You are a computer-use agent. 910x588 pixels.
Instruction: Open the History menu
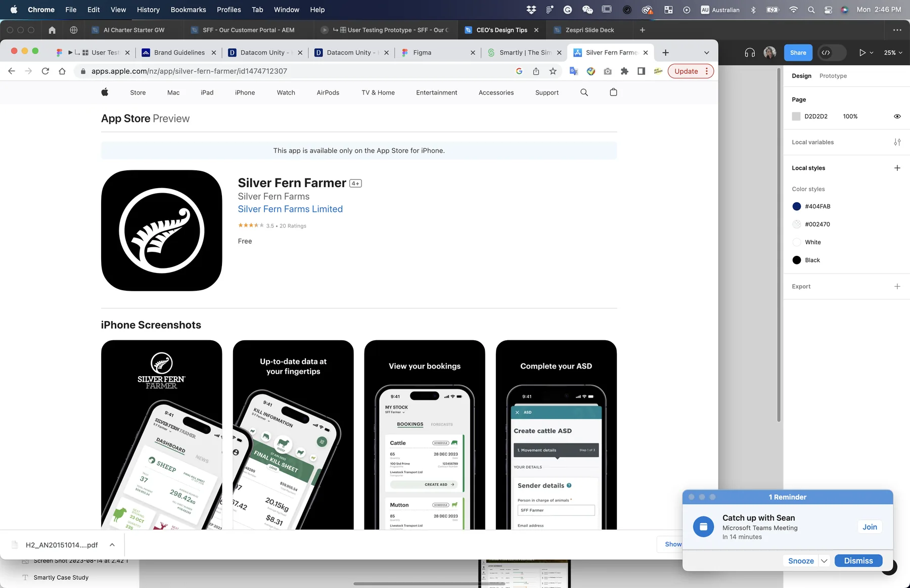point(148,10)
